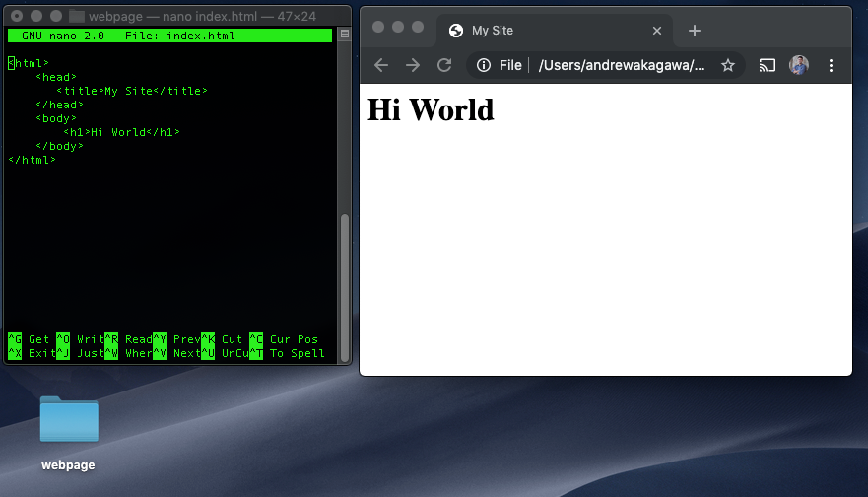Screen dimensions: 868x497
Task: Close the Terminal window
Action: click(17, 16)
